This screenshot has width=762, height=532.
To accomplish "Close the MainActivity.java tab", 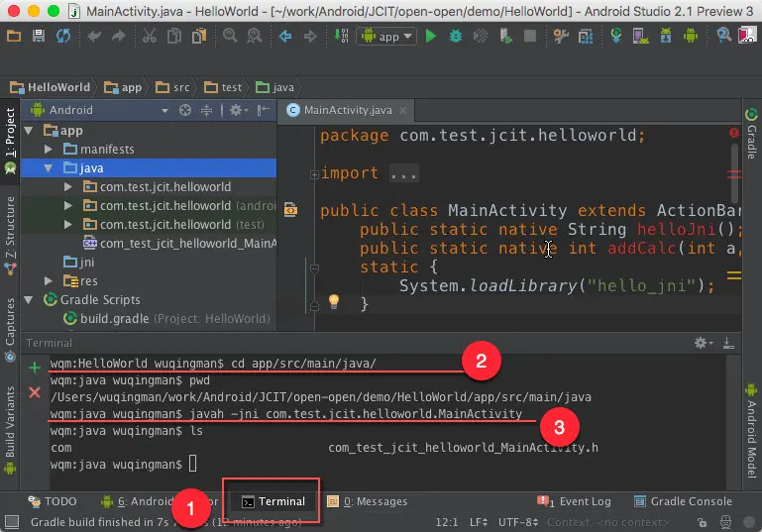I will coord(403,110).
